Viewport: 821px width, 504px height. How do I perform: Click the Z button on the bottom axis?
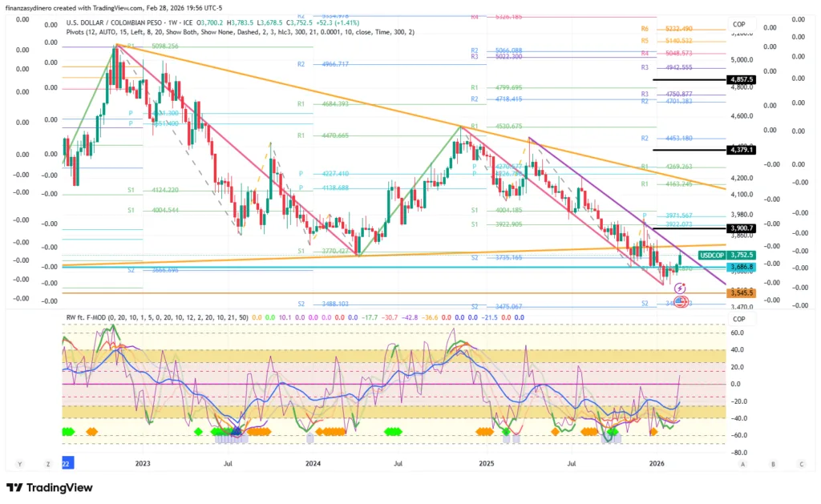(x=48, y=464)
